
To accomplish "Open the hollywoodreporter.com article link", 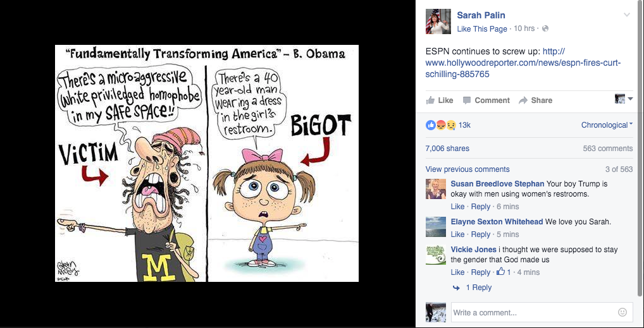I will click(523, 63).
